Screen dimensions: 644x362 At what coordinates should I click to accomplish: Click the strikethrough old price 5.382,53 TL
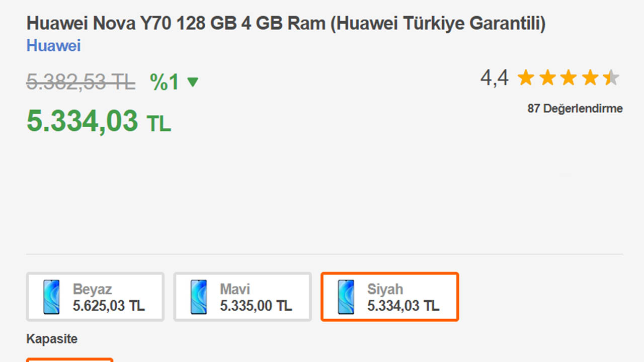(x=80, y=82)
